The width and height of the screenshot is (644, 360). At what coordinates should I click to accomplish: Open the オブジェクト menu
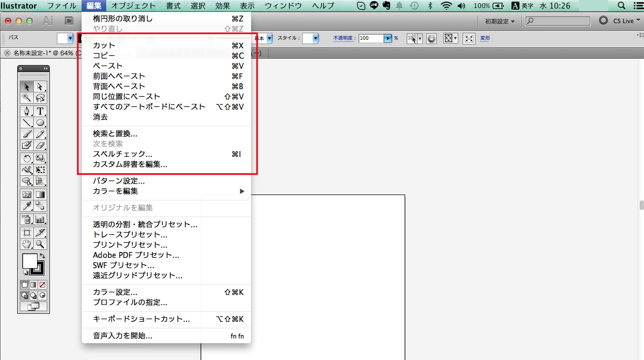(134, 6)
